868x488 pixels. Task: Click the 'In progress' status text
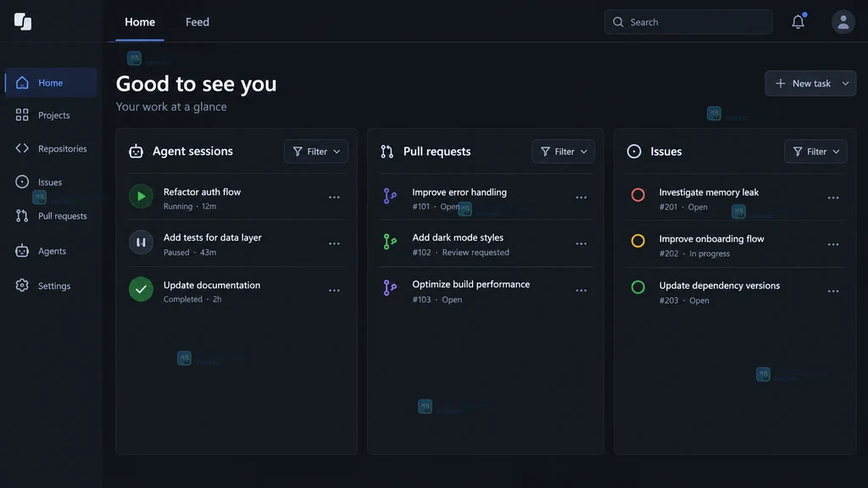point(709,253)
